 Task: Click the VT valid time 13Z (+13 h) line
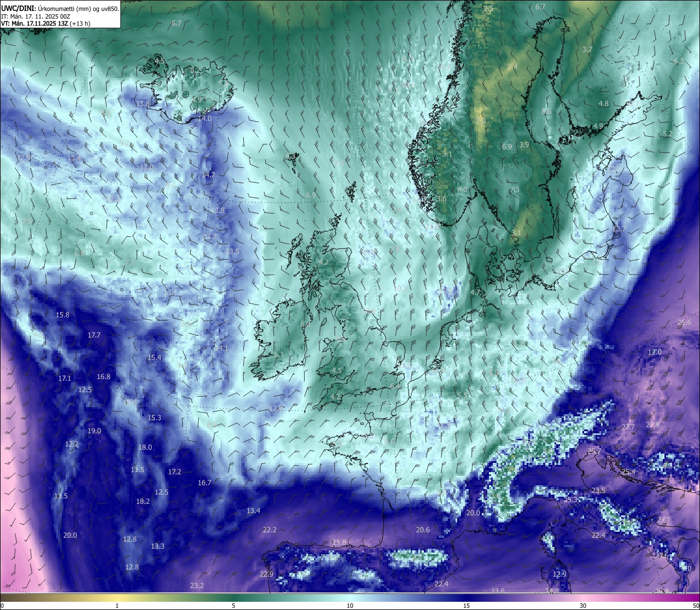46,24
